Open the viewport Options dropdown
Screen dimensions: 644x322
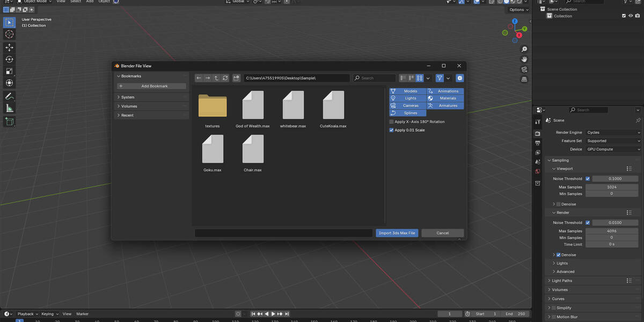pos(518,10)
